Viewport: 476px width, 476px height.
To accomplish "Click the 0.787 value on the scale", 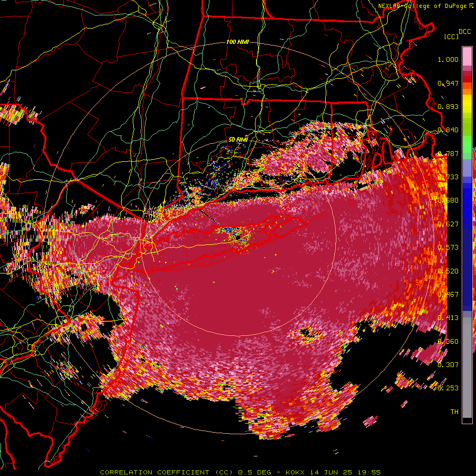I will 448,153.
